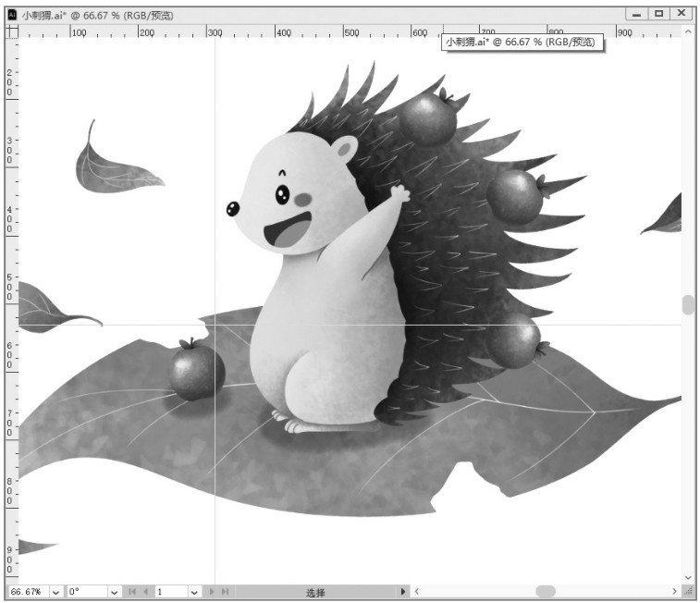Click the scroll right arrow
The height and width of the screenshot is (603, 700).
click(674, 592)
